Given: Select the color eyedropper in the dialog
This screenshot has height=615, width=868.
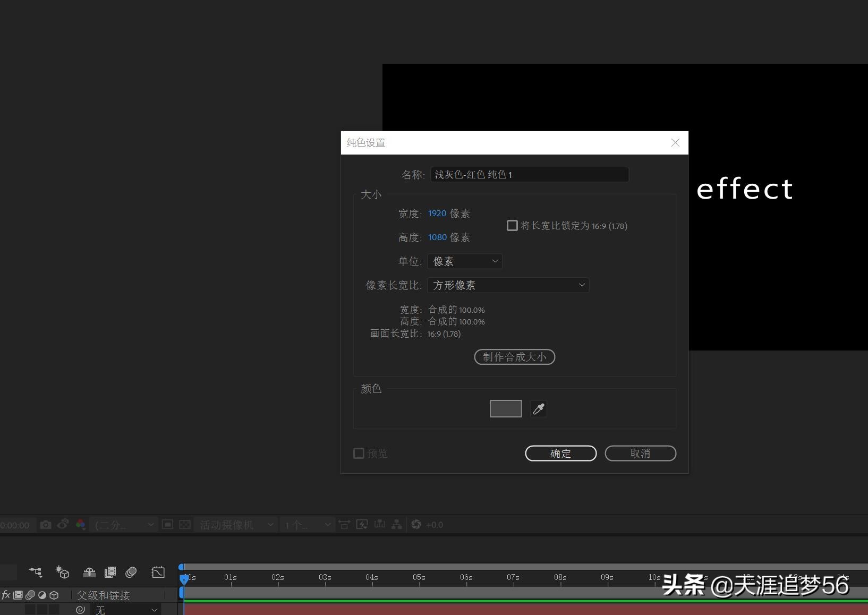Looking at the screenshot, I should tap(539, 408).
